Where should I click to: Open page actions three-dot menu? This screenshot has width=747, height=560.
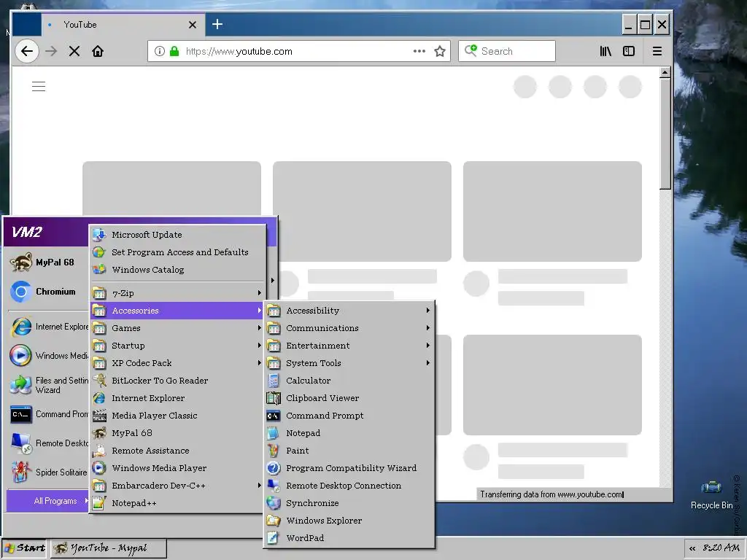419,51
